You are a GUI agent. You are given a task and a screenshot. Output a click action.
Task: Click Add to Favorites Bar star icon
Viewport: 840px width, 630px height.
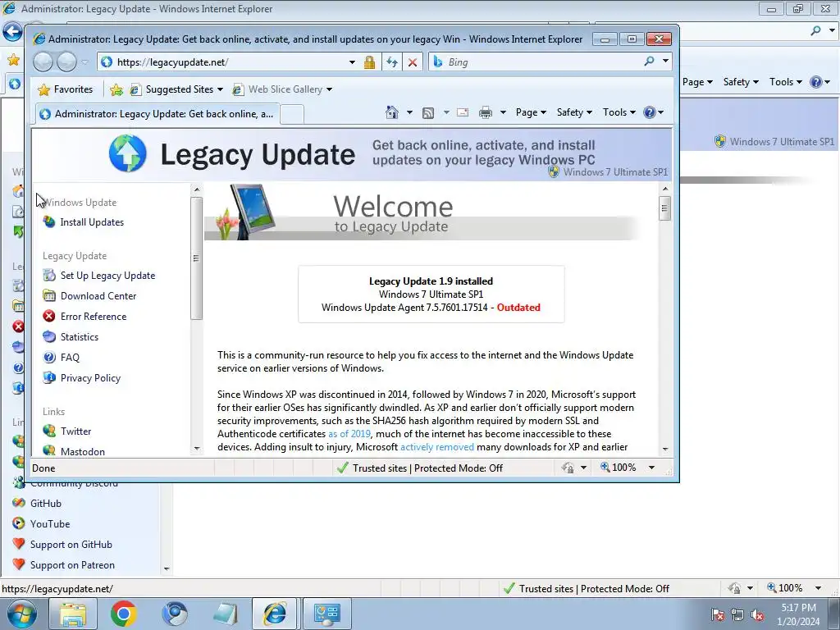(x=116, y=89)
